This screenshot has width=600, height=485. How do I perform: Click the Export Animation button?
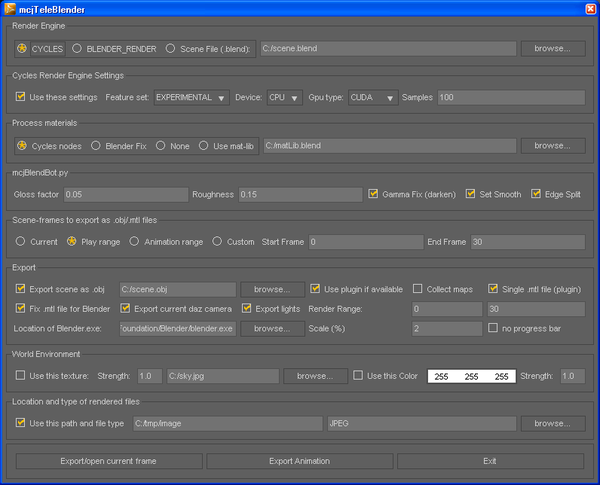point(300,461)
